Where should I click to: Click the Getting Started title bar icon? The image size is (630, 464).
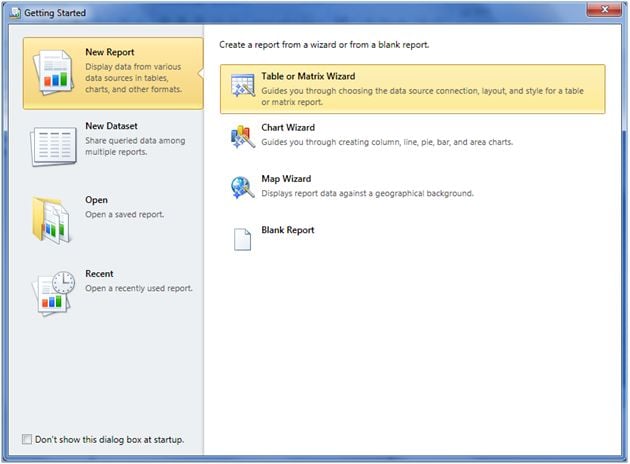coord(15,13)
